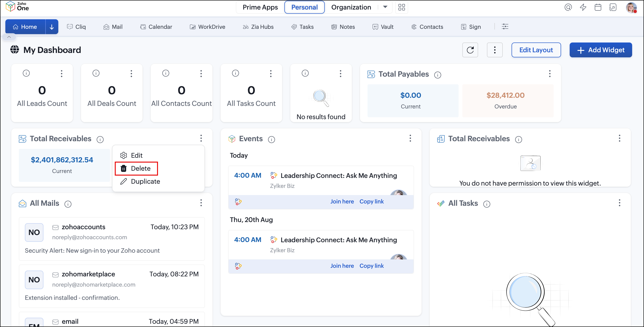The image size is (644, 327).
Task: Open the lightning quick actions icon
Action: [583, 7]
